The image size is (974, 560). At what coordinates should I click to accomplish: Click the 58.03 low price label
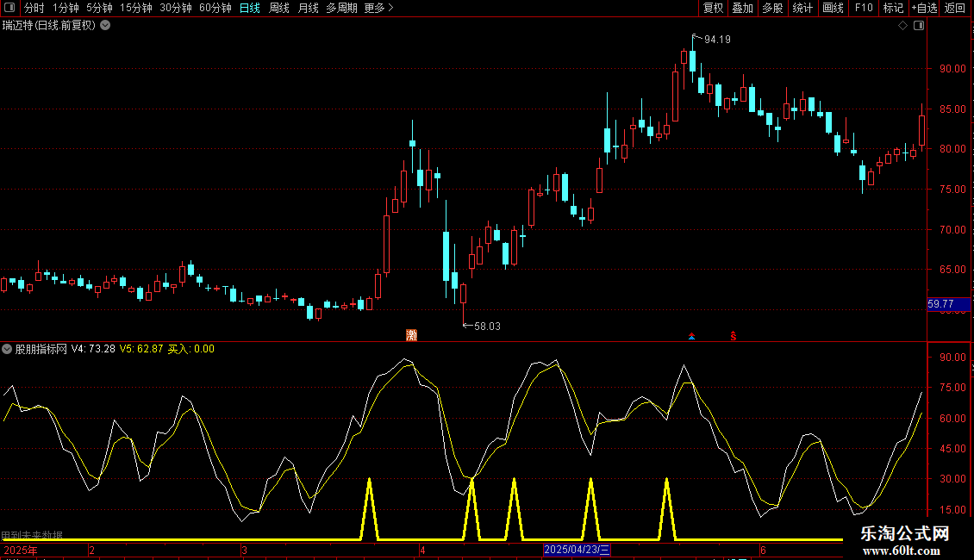487,327
